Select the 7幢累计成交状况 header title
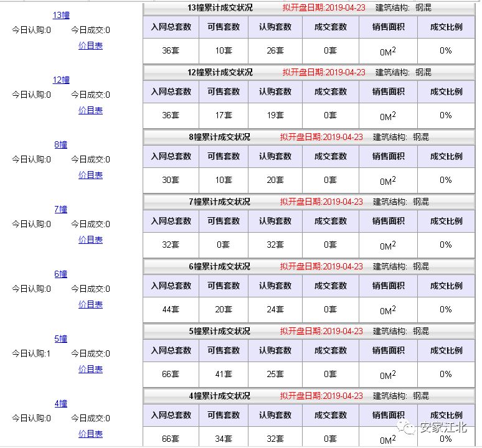 (219, 202)
